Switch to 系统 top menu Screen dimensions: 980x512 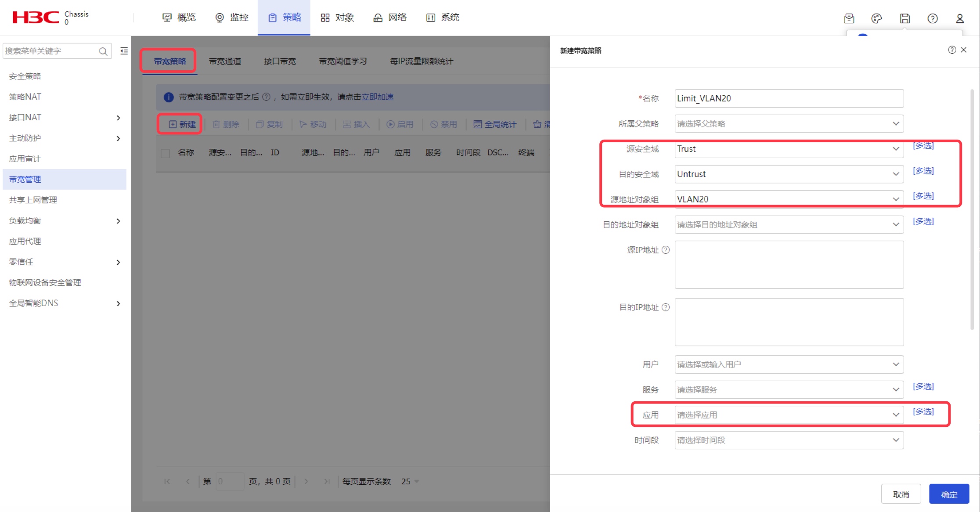click(443, 18)
